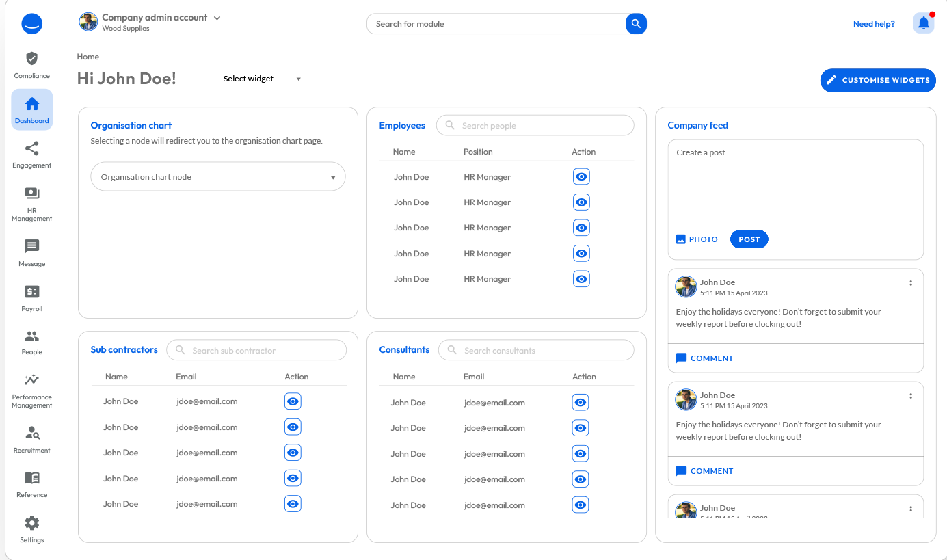Viewport: 947px width, 560px height.
Task: Open the Message module in sidebar
Action: [31, 247]
